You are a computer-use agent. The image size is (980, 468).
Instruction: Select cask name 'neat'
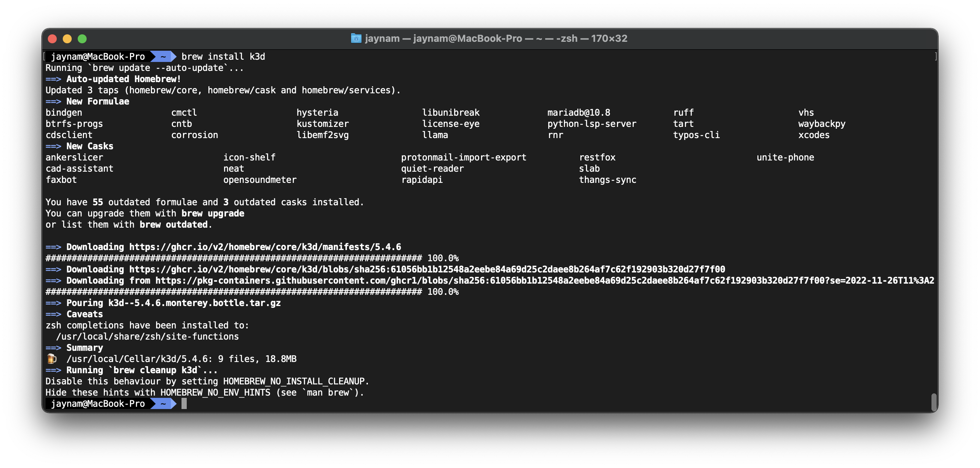pos(233,168)
